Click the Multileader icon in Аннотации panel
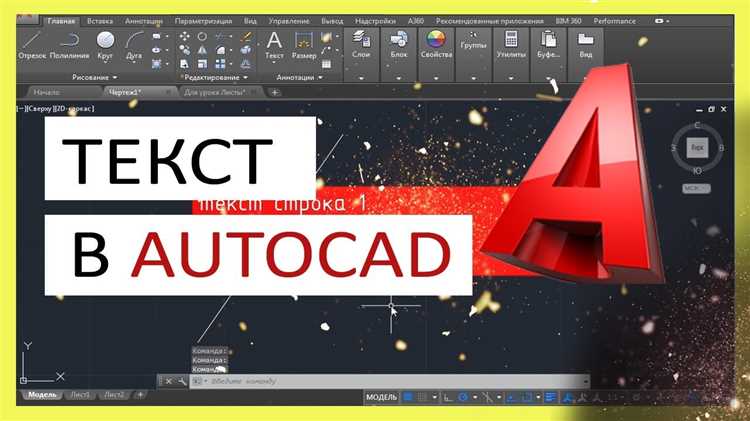This screenshot has width=750, height=421. click(x=327, y=50)
